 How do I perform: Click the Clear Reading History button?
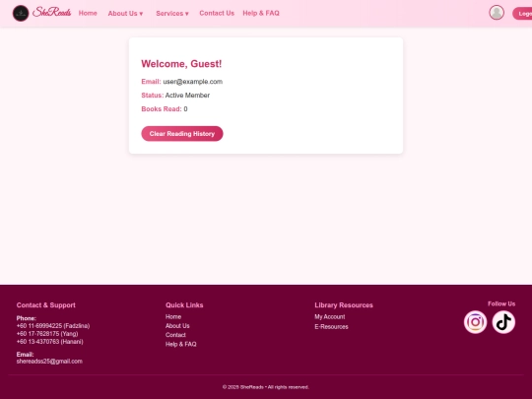(182, 134)
